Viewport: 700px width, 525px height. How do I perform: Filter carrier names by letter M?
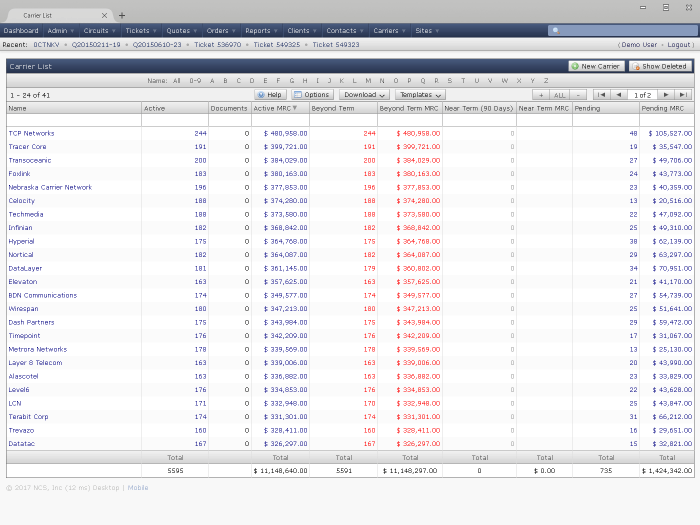coord(368,80)
